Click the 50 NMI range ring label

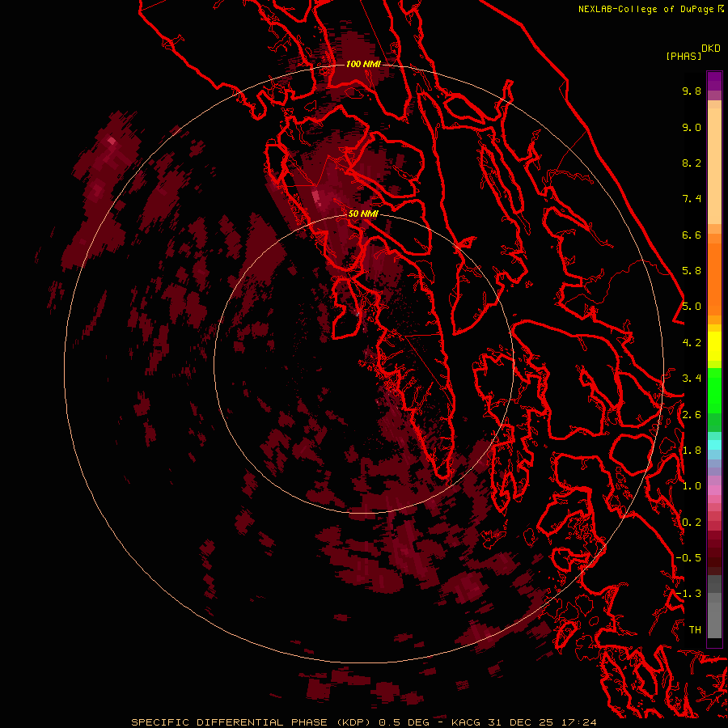point(363,214)
